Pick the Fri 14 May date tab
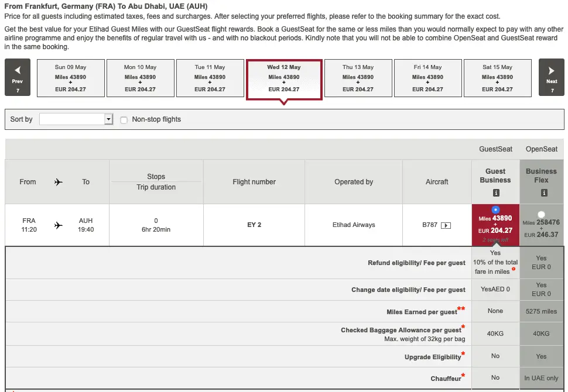568x392 pixels. 427,78
